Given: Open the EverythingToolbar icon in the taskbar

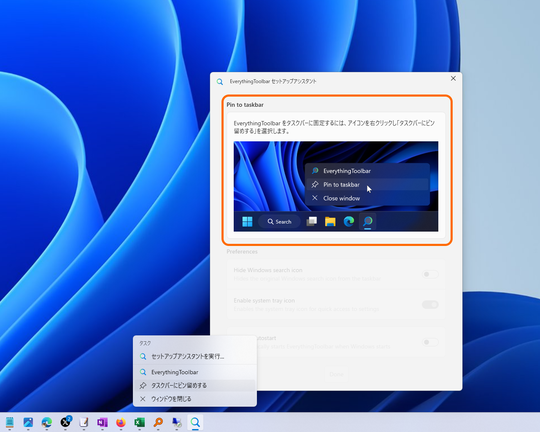Looking at the screenshot, I should coord(195,422).
